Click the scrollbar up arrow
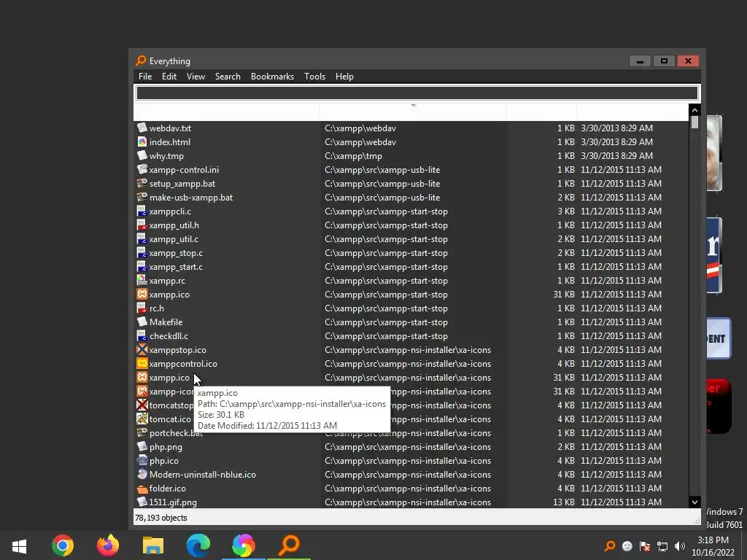 (x=694, y=110)
